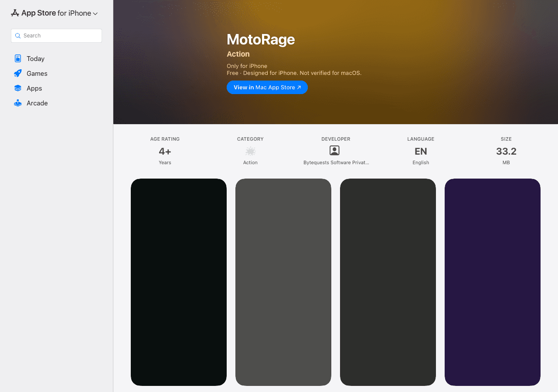
Task: Navigate to Apps
Action: pos(34,88)
